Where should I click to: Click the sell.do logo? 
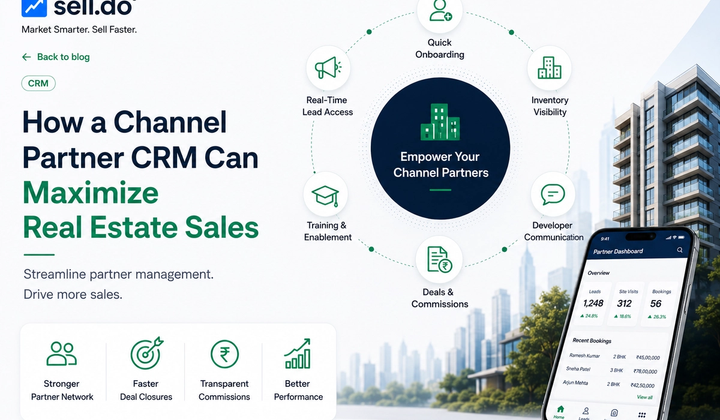click(78, 7)
